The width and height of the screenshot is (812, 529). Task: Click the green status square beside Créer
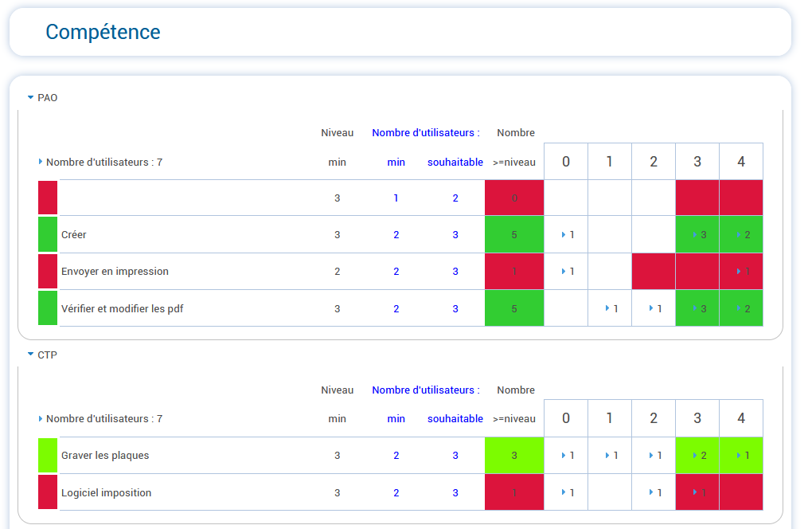(x=48, y=234)
